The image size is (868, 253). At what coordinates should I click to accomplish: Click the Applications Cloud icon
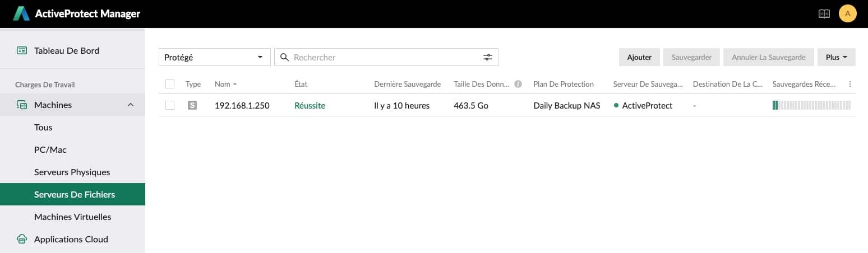point(22,239)
